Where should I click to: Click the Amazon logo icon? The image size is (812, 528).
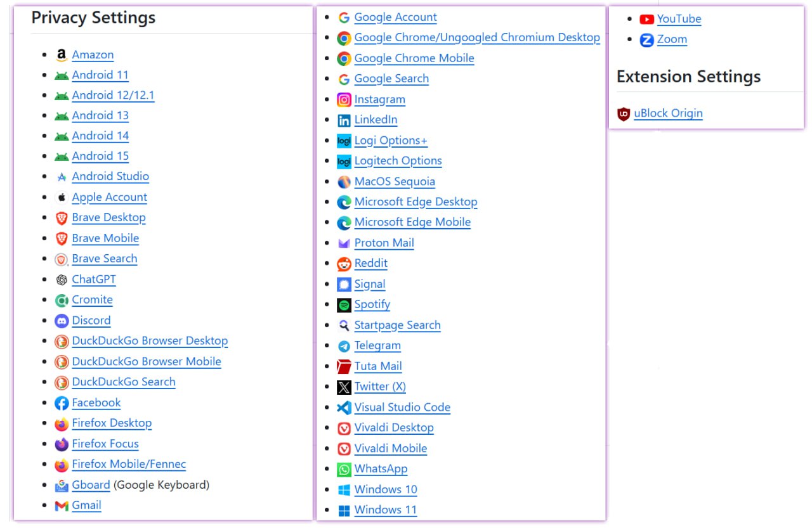point(62,55)
